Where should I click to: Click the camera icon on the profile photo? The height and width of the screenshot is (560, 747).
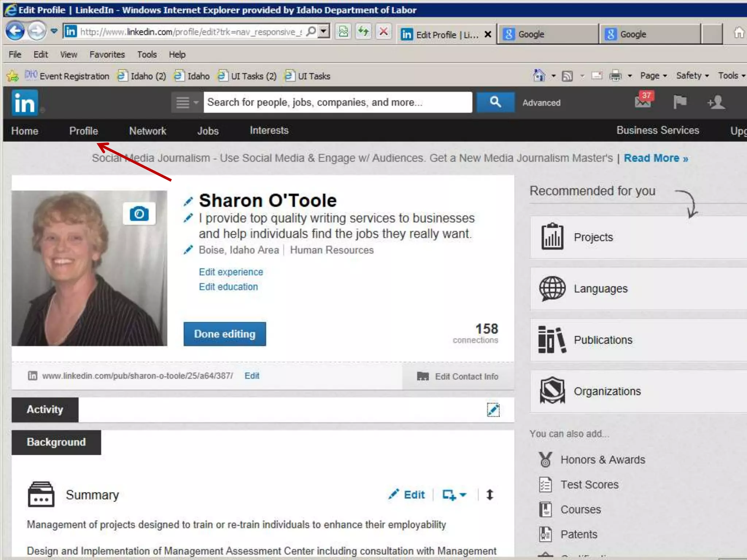coord(139,214)
